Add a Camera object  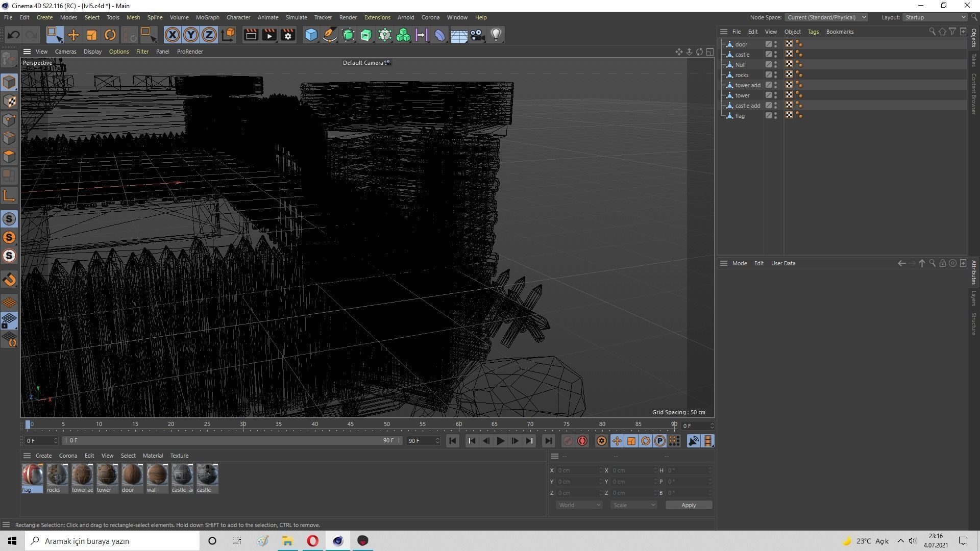pyautogui.click(x=477, y=35)
